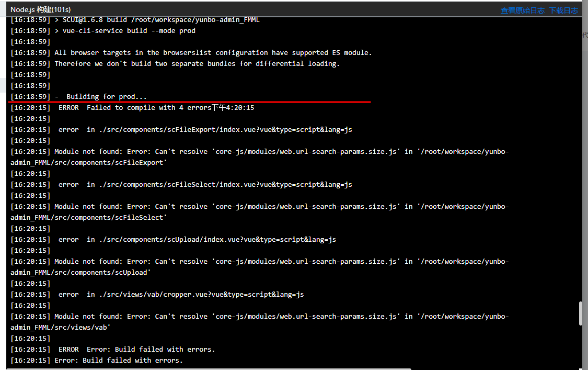The width and height of the screenshot is (588, 370).
Task: Click the scFileExport/index.vue error line
Action: 181,130
